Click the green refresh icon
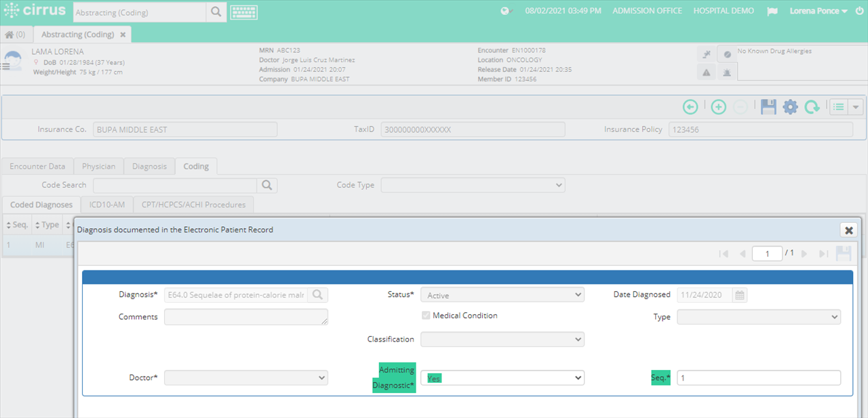The image size is (868, 418). pyautogui.click(x=812, y=107)
